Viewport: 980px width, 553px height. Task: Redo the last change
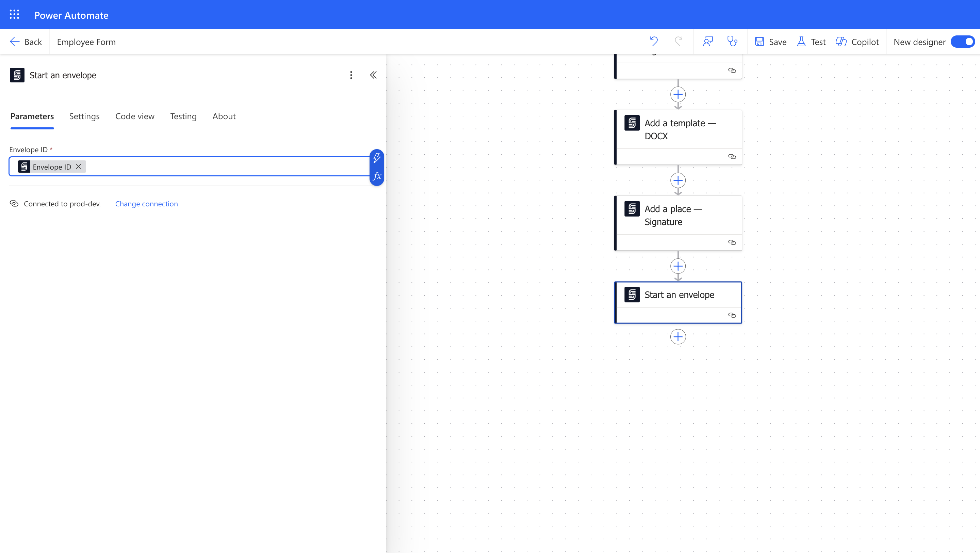coord(678,42)
